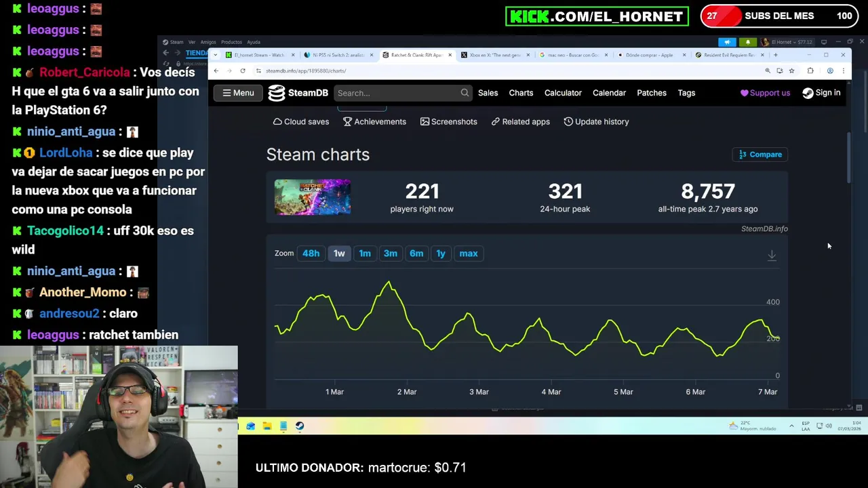The image size is (868, 488).
Task: Open File Explorer from taskbar
Action: tap(267, 426)
